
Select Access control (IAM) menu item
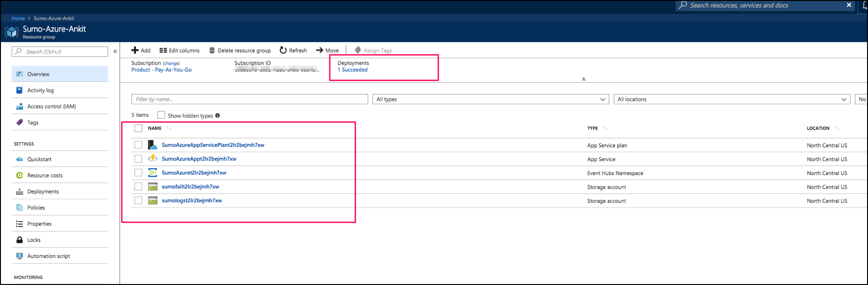pos(51,106)
